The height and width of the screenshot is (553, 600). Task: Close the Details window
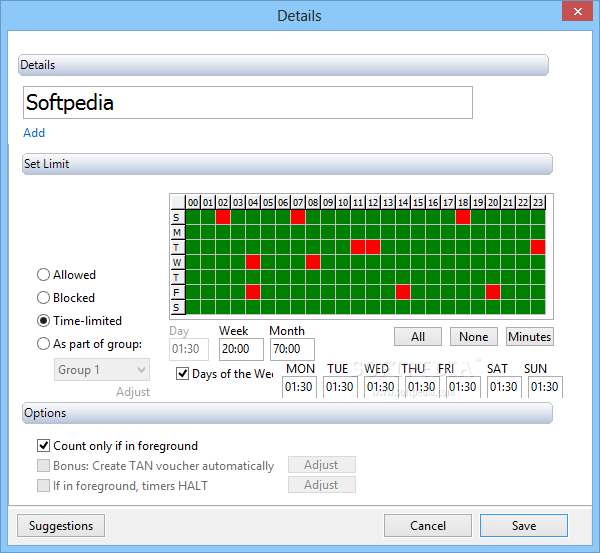(577, 11)
